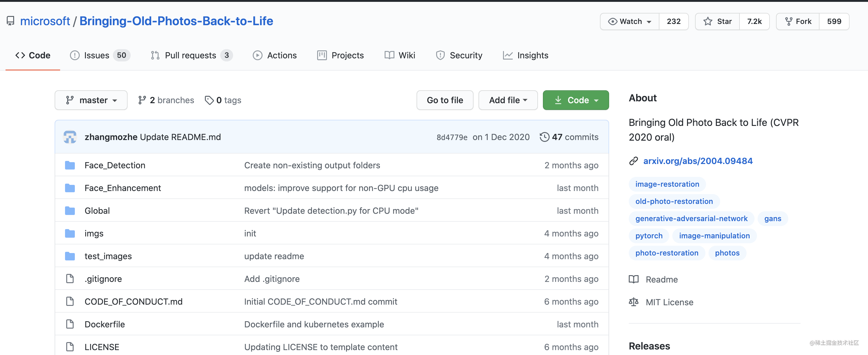Viewport: 868px width, 355px height.
Task: Click the CODE_OF_CONDUCT.md file icon
Action: coord(70,301)
